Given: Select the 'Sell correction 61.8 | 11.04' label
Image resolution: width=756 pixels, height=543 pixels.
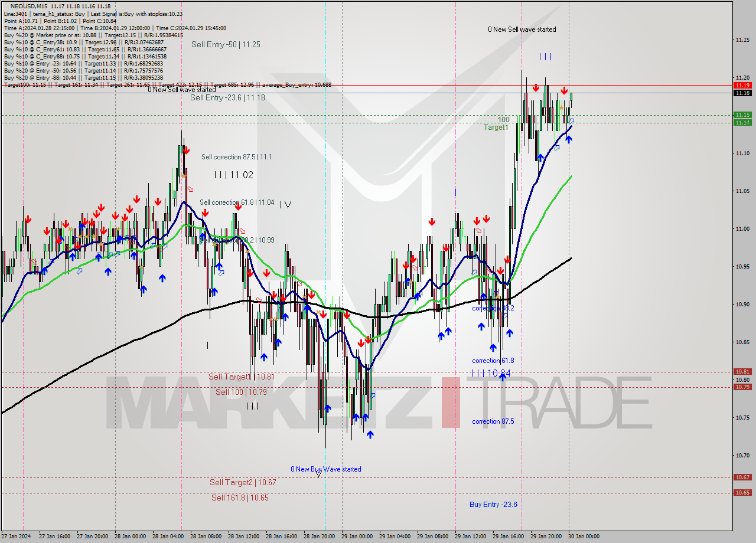Looking at the screenshot, I should (x=237, y=202).
